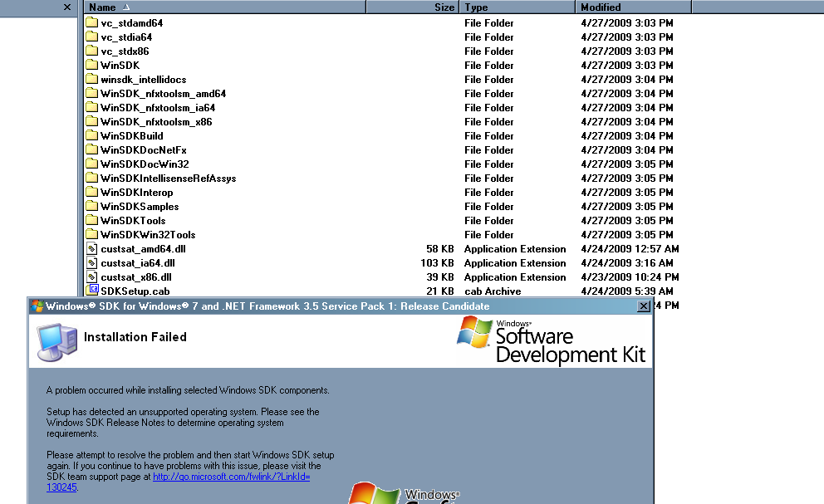824x504 pixels.
Task: Click the 4/23/2009 10:24 PM modified date
Action: coord(630,277)
